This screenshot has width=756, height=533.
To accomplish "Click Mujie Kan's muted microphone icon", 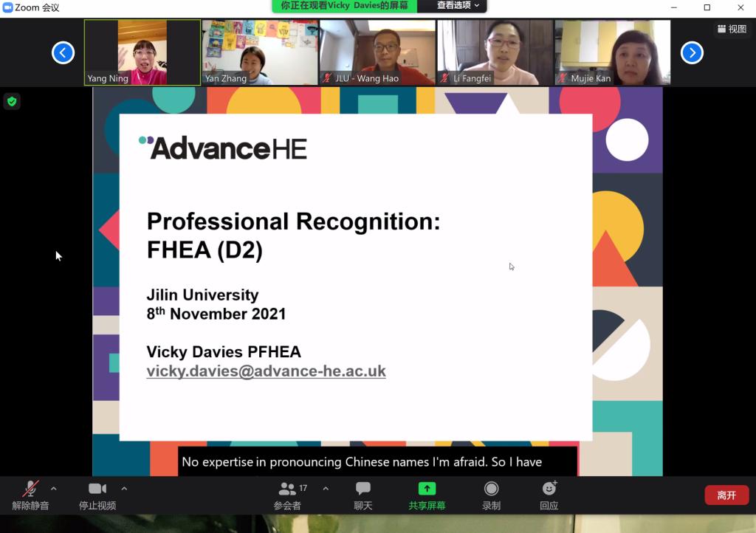I will (x=563, y=78).
